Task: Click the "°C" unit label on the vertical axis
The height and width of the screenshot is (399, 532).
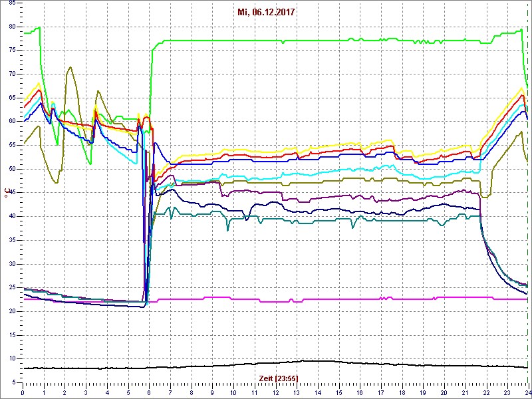Action: (6, 194)
